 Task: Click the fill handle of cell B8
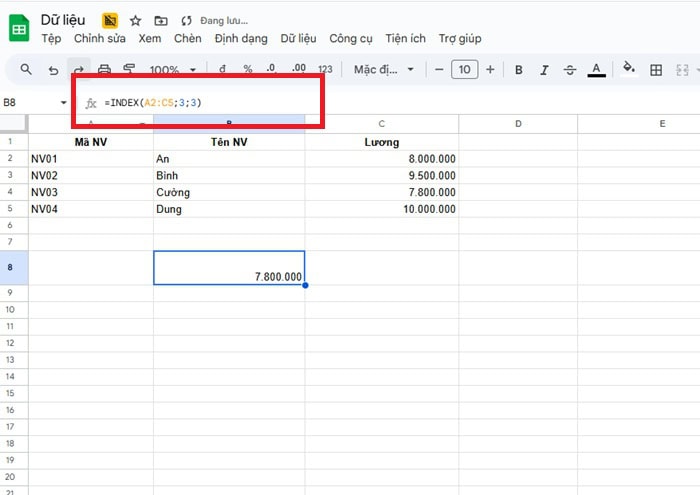pyautogui.click(x=305, y=285)
